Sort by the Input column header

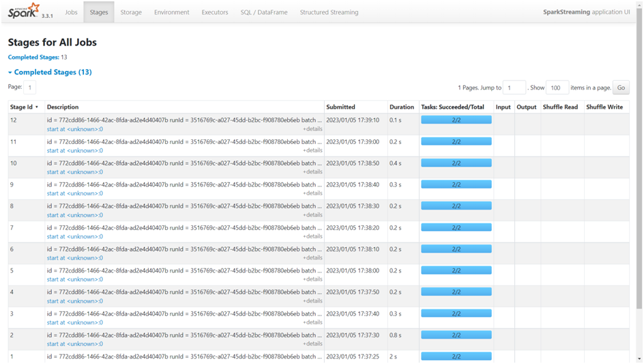coord(503,107)
